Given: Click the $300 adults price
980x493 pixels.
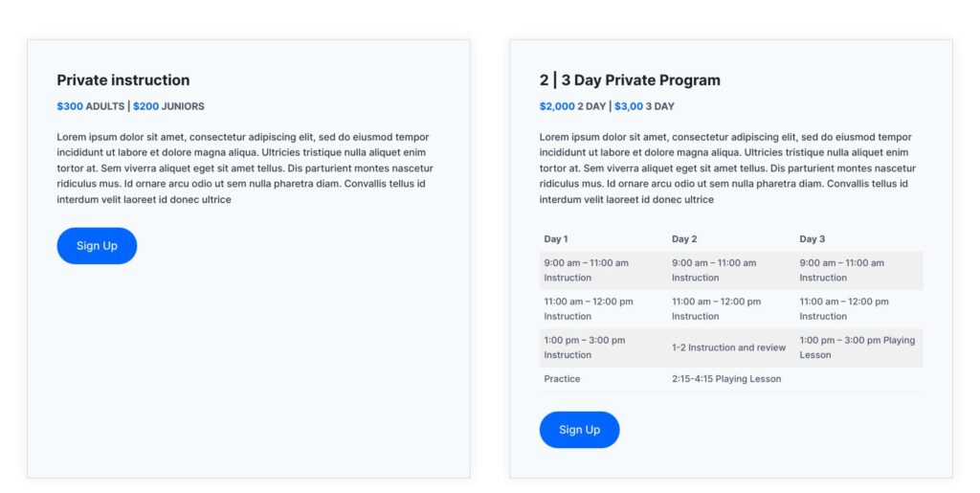Looking at the screenshot, I should pos(70,106).
